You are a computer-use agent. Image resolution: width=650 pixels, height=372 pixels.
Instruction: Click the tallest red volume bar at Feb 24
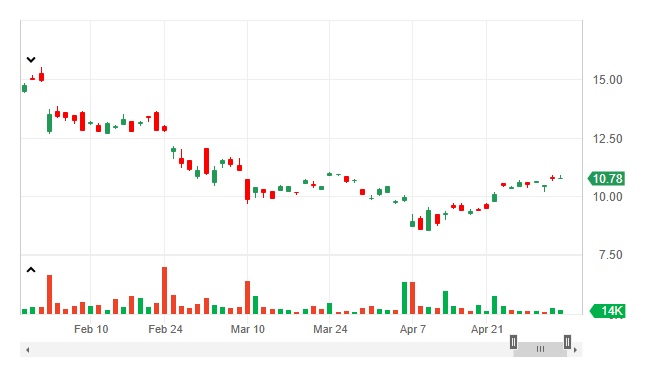click(x=165, y=290)
